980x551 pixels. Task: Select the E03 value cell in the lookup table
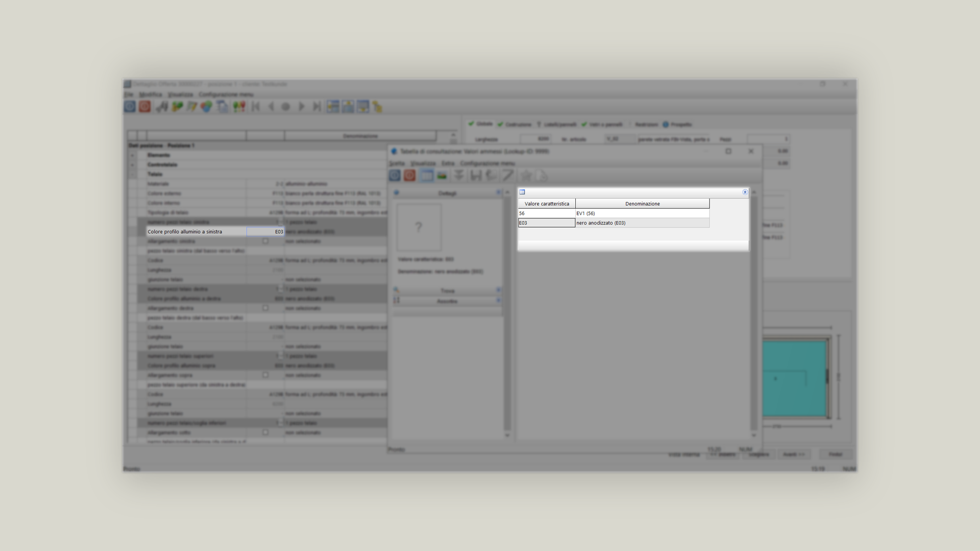click(x=547, y=223)
